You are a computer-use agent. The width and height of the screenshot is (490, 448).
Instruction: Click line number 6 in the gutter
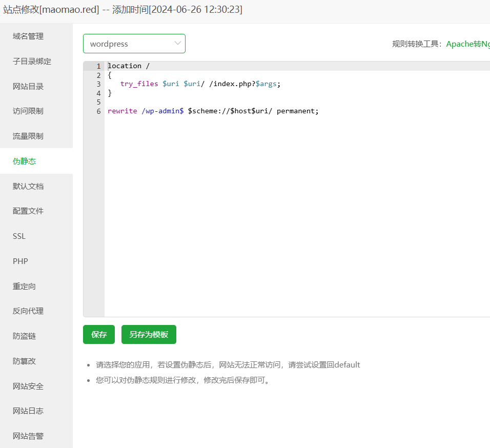[x=99, y=111]
